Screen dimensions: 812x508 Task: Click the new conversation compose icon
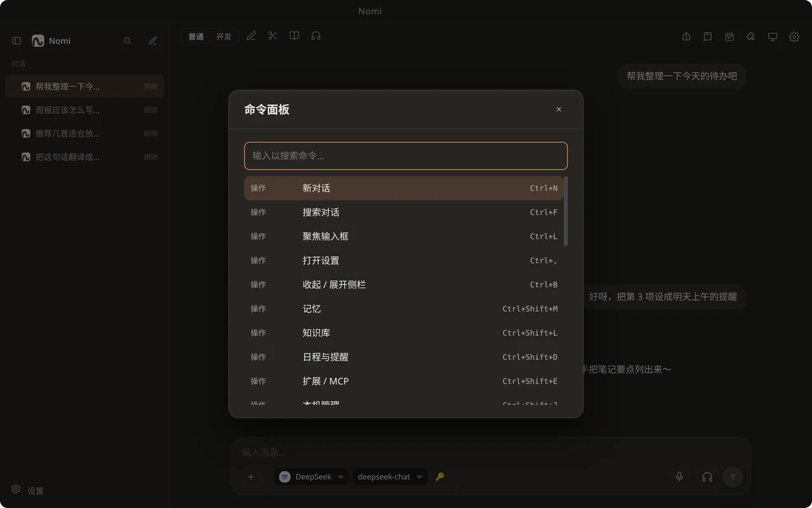click(153, 41)
